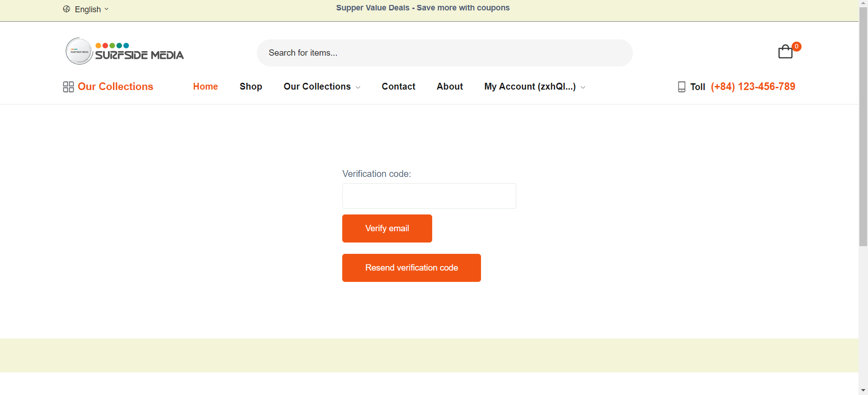The width and height of the screenshot is (868, 395).
Task: Open the About page
Action: 450,86
